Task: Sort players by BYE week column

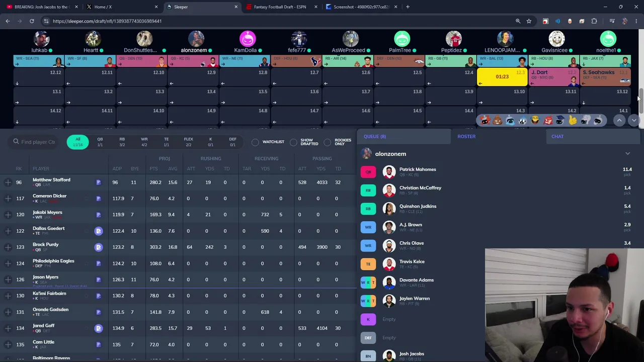Action: coord(134,169)
